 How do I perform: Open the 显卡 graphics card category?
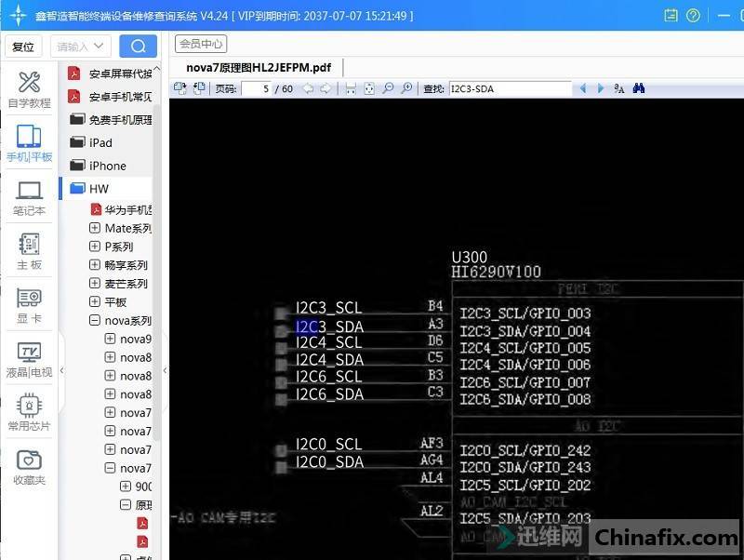coord(29,305)
